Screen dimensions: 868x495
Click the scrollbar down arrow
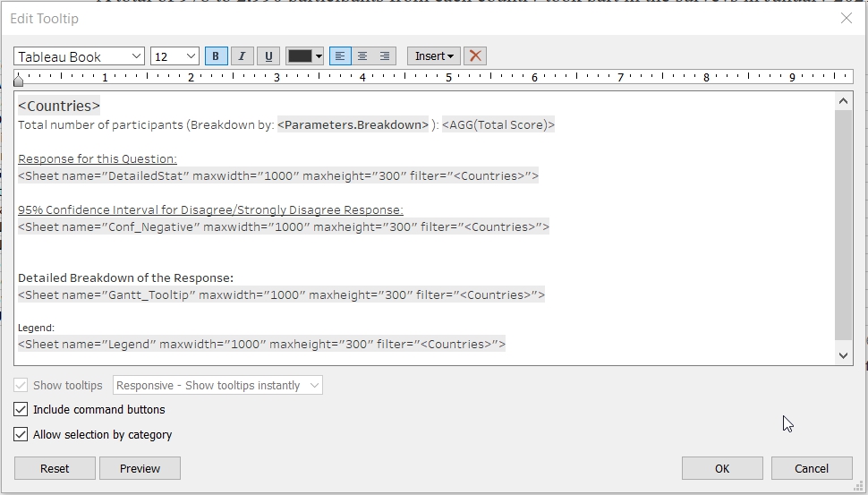point(843,355)
